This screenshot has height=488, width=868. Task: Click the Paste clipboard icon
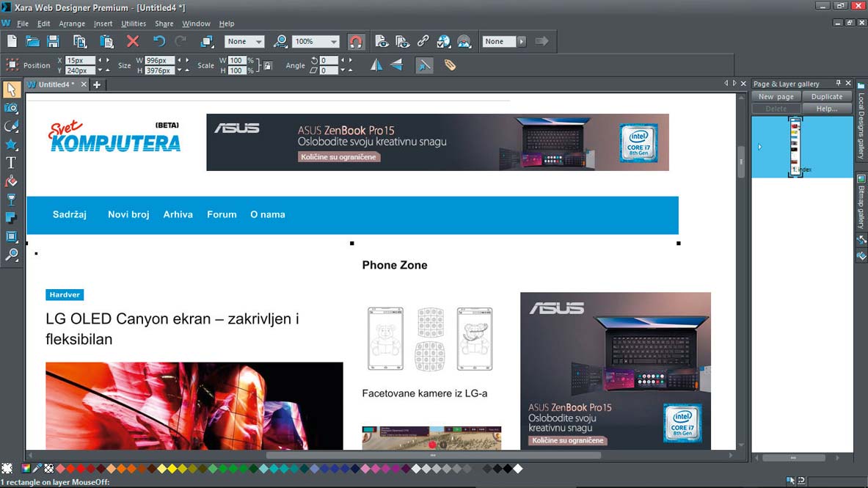pos(106,41)
